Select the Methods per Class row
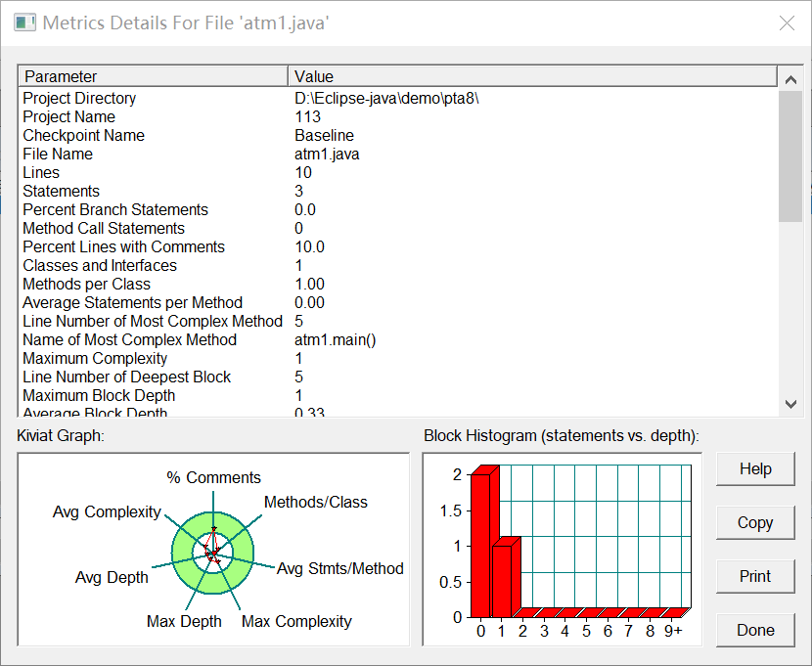812x666 pixels. click(399, 285)
